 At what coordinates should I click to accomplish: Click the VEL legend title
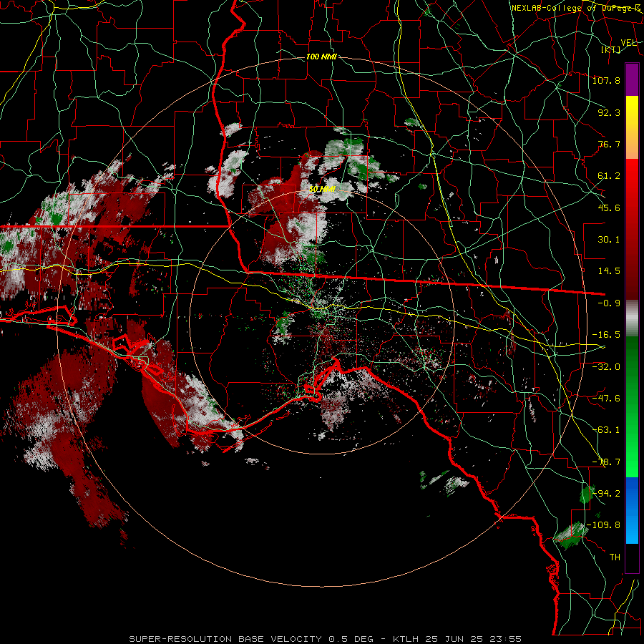coord(628,43)
